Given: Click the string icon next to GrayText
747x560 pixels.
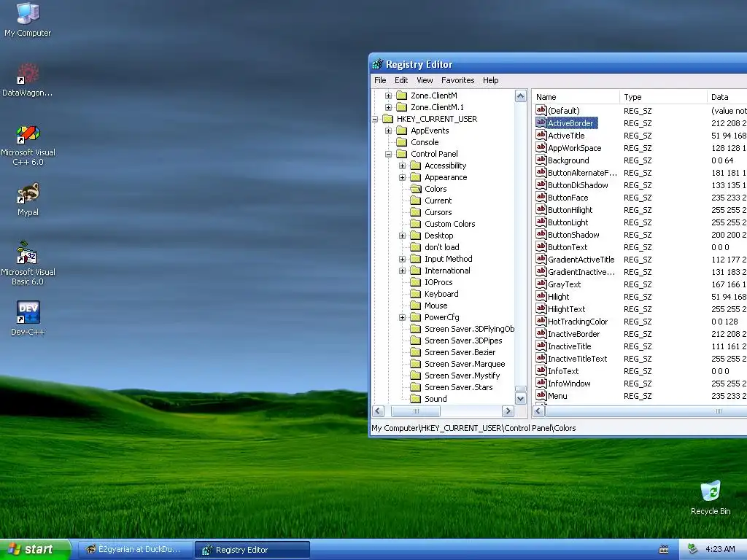Looking at the screenshot, I should tap(541, 284).
